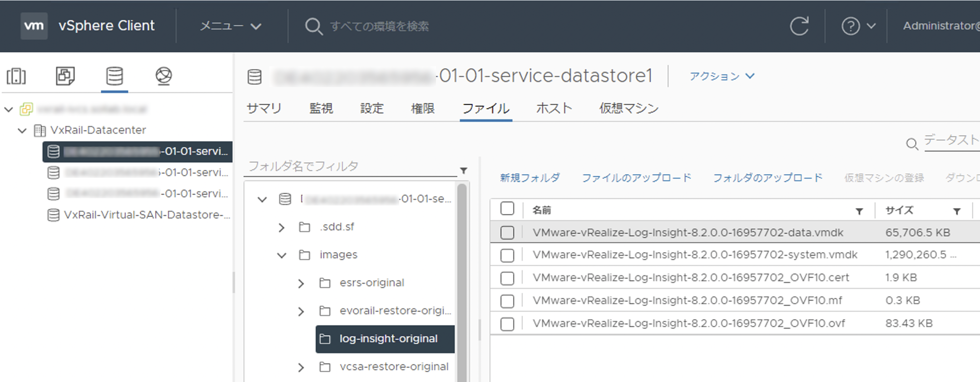Collapse the images folder in tree
980x382 pixels.
tap(282, 255)
